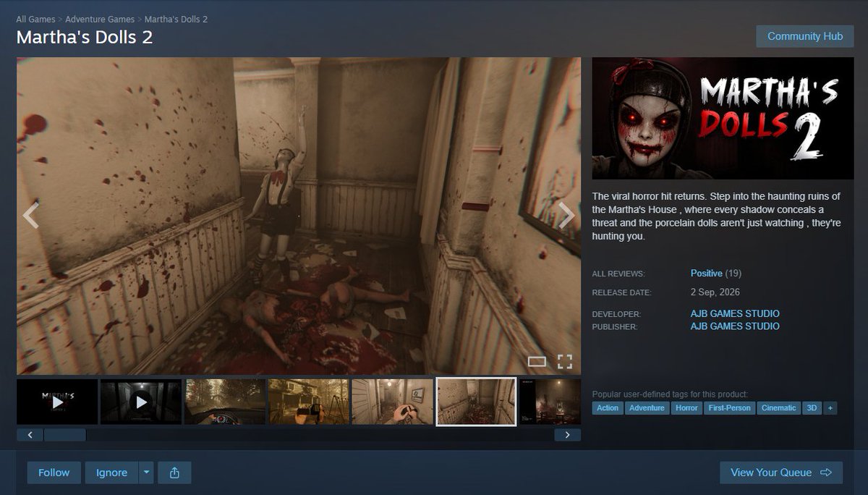Select the house exterior screenshot thumbnail
Image resolution: width=868 pixels, height=495 pixels.
click(309, 402)
